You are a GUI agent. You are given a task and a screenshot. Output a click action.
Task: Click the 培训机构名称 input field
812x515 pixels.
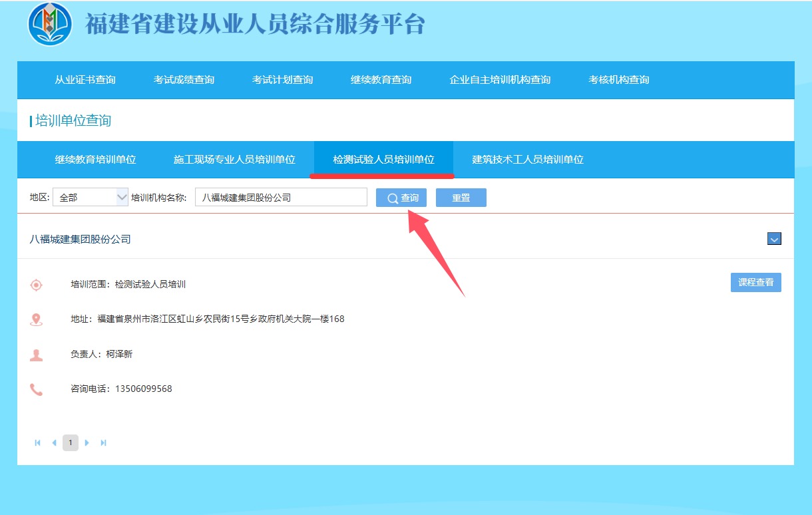pos(281,196)
